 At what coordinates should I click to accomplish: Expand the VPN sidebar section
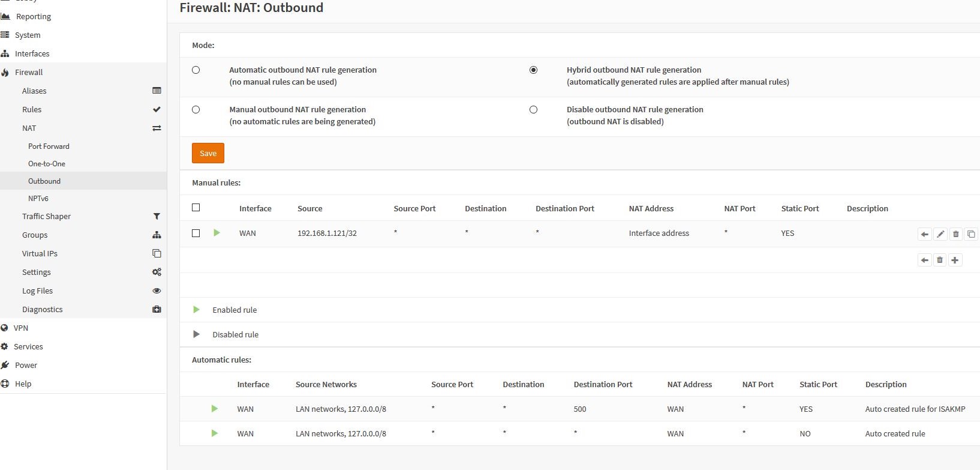pyautogui.click(x=21, y=328)
